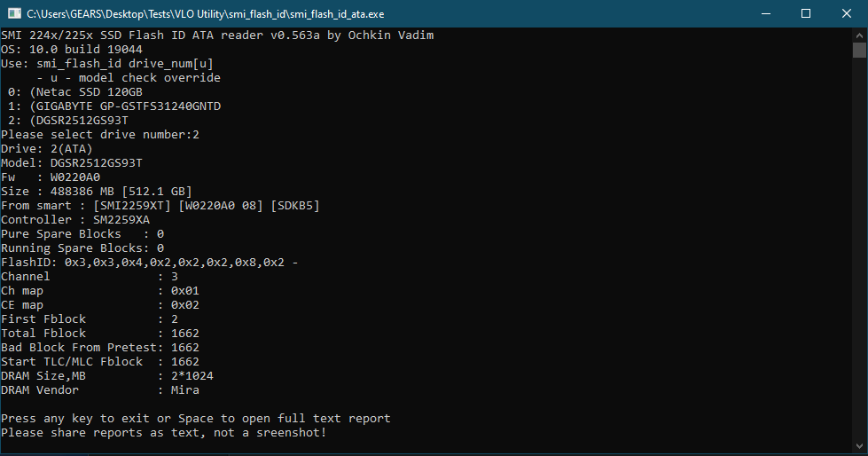868x456 pixels.
Task: Click the Netac SSD 120GB drive line
Action: click(74, 92)
